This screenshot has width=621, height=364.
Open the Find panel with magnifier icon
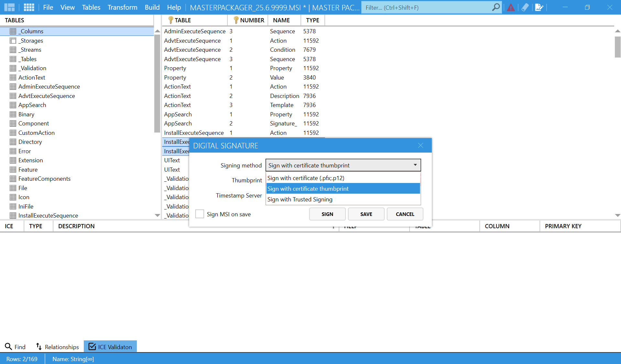[15, 347]
